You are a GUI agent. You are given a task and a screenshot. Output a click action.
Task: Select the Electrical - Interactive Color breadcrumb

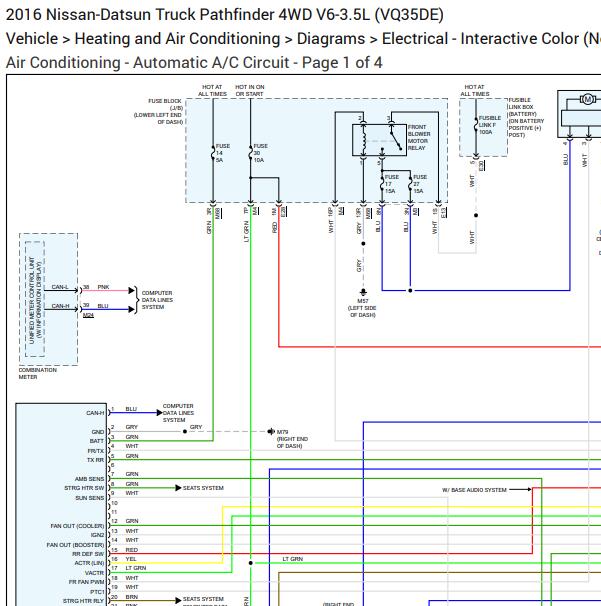[491, 39]
